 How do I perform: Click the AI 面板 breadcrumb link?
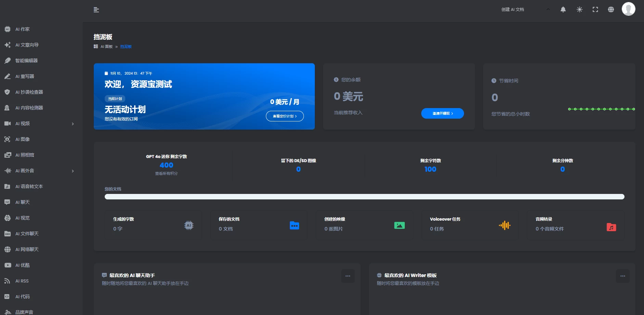point(106,47)
